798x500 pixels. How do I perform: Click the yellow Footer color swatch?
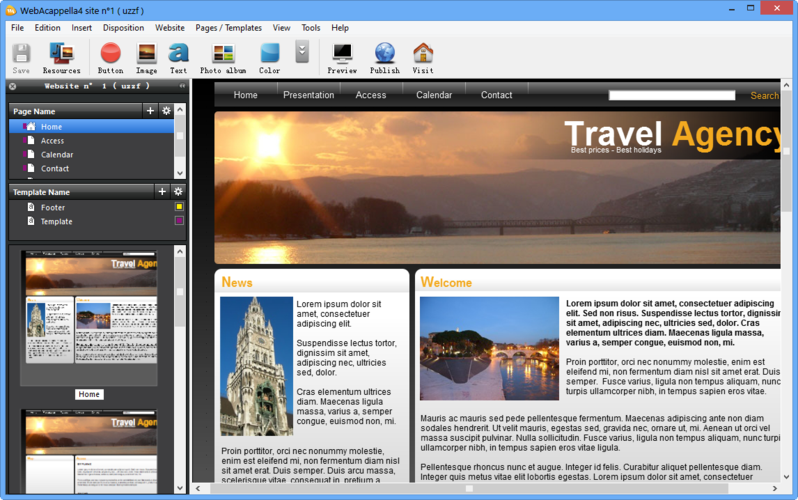point(179,207)
